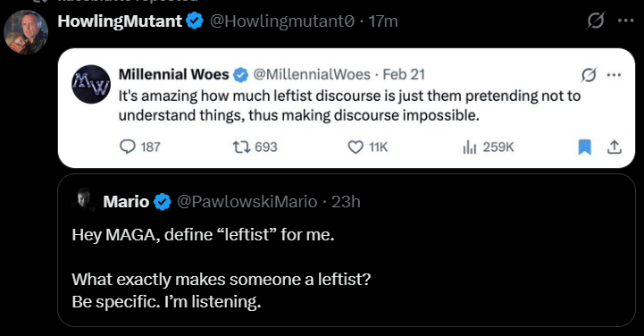644x336 pixels.
Task: Open Grok icon on HowlingMutant post
Action: (x=595, y=21)
